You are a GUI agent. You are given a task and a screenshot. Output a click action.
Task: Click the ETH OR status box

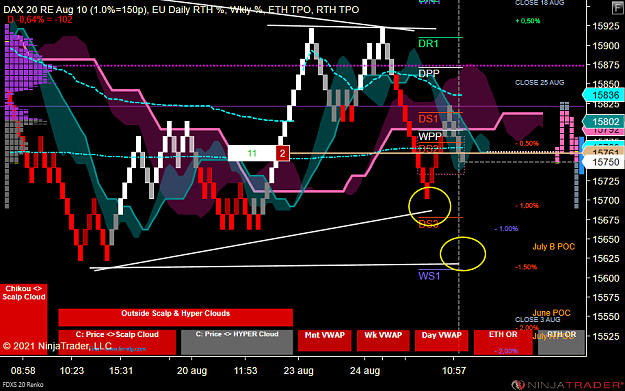tap(503, 342)
